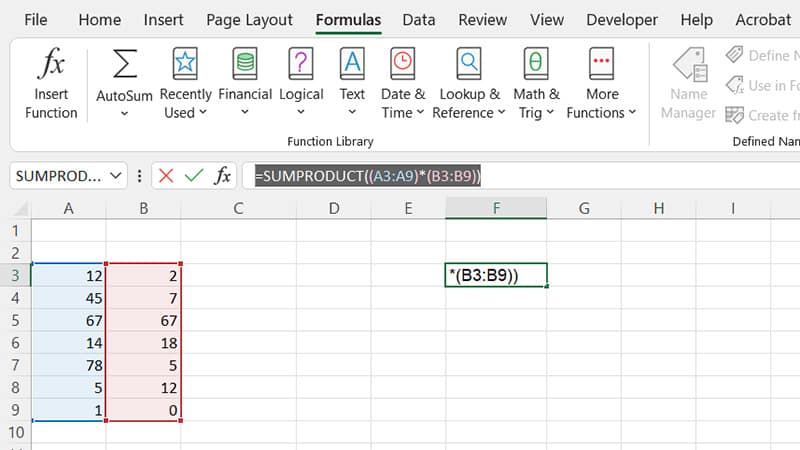800x450 pixels.
Task: Click cell A7 containing 78
Action: click(68, 365)
